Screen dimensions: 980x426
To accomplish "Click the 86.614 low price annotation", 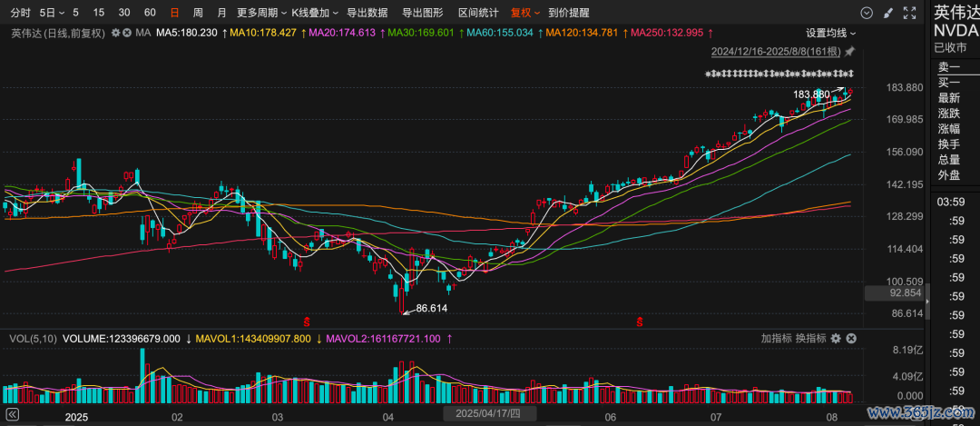I will pos(432,309).
